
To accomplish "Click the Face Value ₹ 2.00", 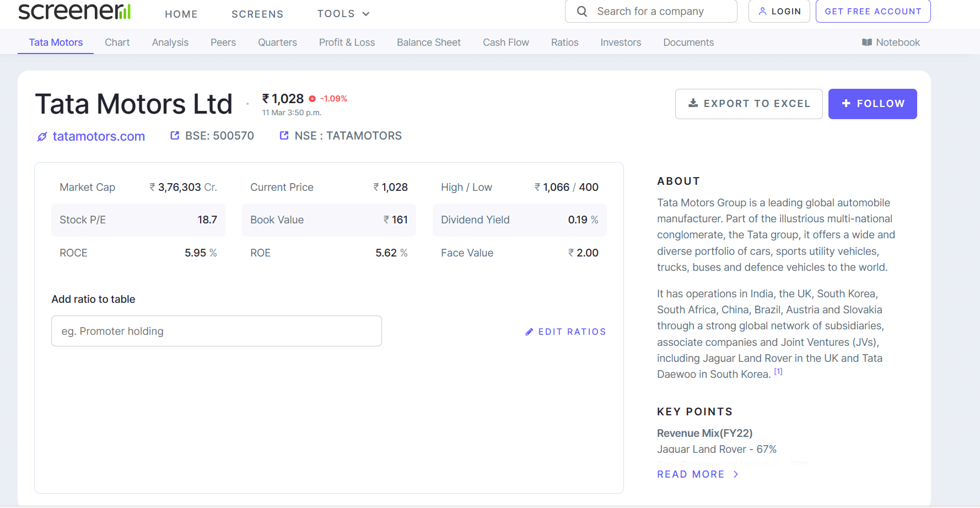I will point(583,253).
